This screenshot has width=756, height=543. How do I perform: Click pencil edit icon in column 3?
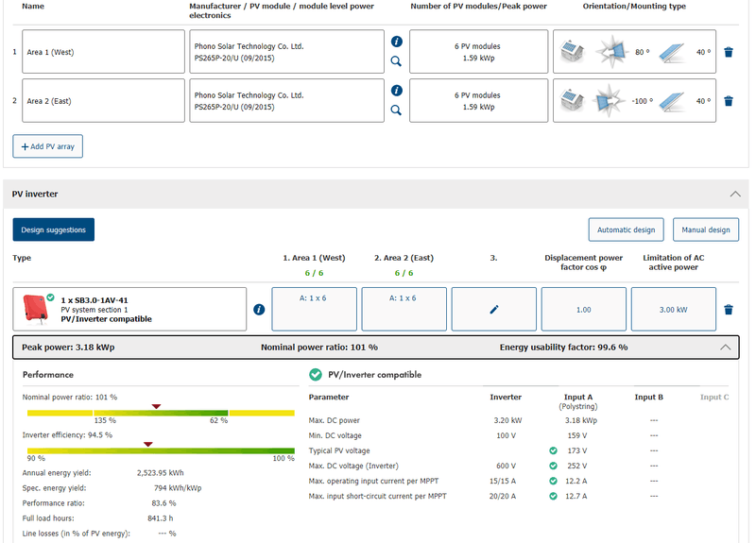(492, 310)
